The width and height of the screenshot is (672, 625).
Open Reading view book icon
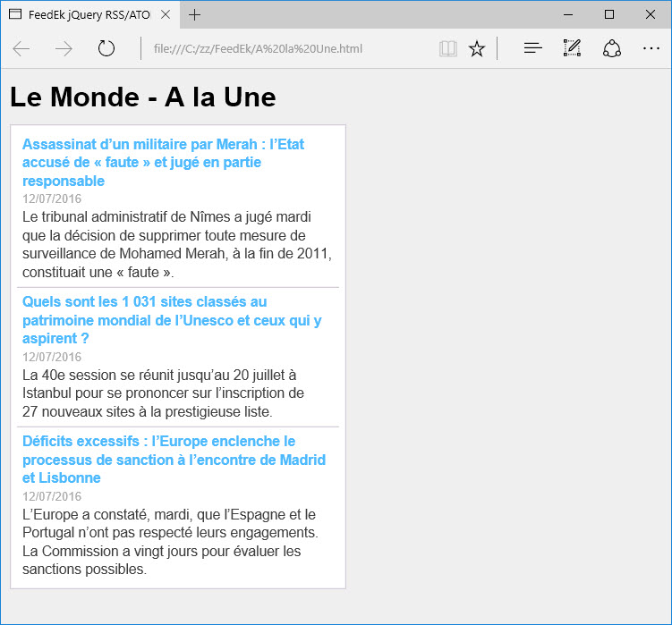pos(448,49)
